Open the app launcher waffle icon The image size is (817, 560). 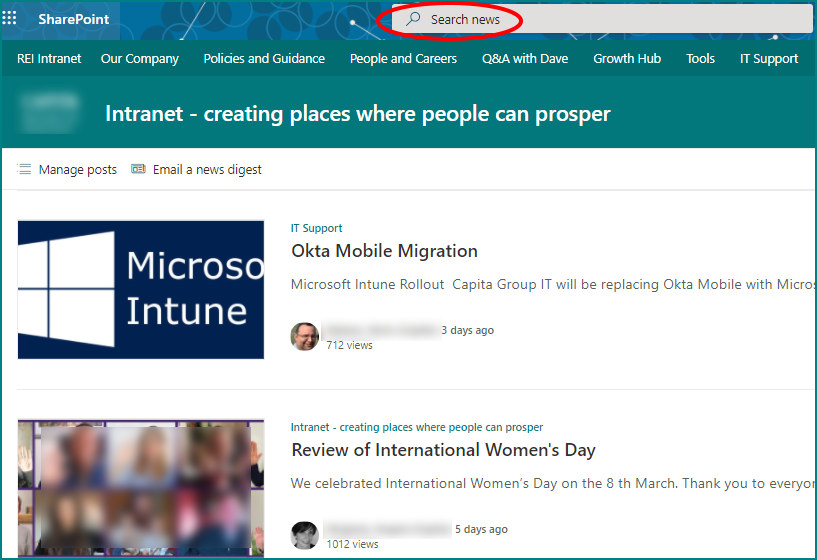(x=9, y=18)
